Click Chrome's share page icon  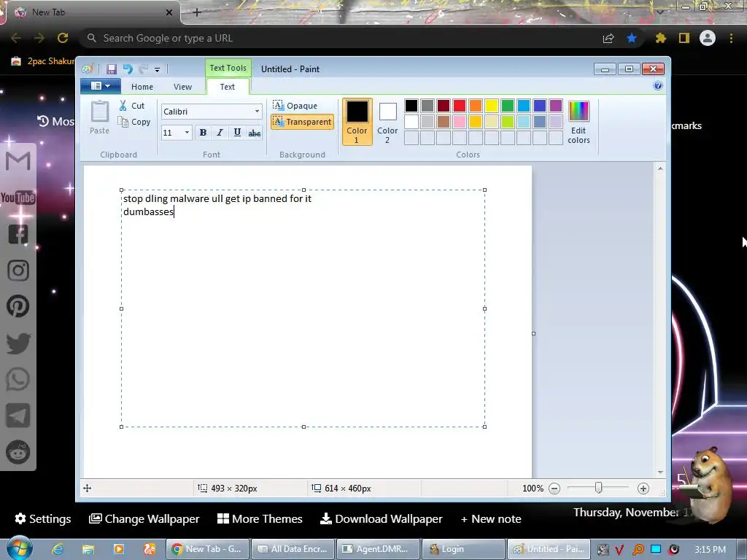click(608, 39)
